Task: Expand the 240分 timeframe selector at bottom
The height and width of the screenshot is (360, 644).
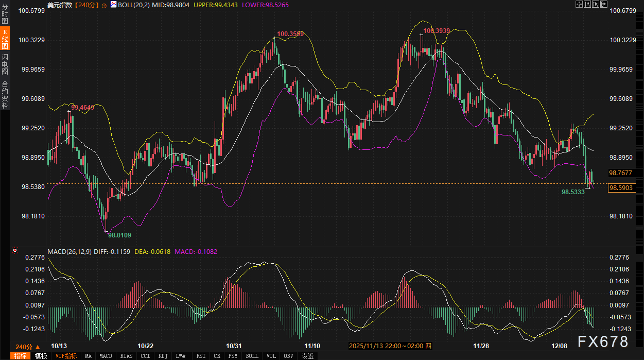Action: tap(24, 347)
